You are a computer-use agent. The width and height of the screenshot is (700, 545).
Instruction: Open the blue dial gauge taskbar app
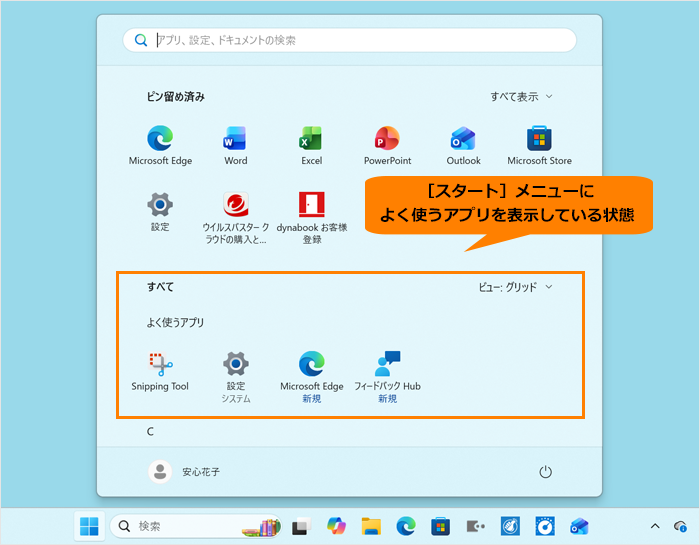tap(545, 526)
